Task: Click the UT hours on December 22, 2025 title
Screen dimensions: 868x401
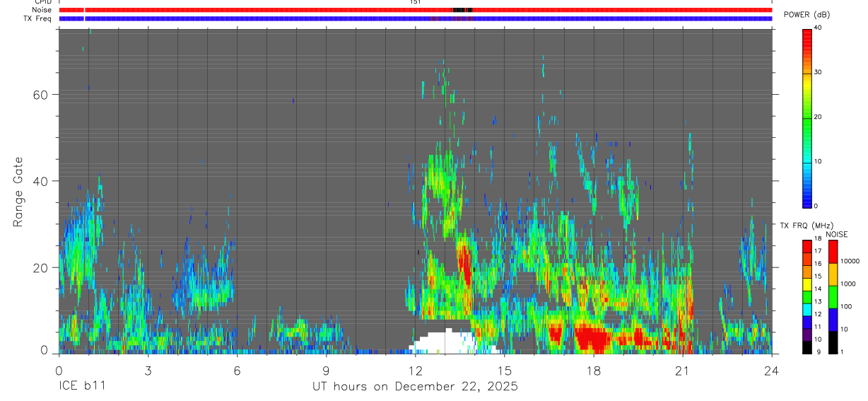Action: click(x=416, y=387)
